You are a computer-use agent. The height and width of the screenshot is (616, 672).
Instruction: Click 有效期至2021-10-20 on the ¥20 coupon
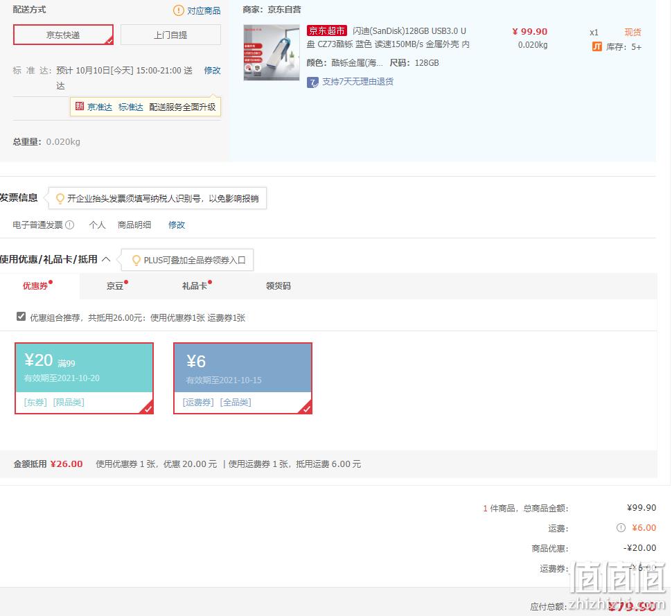point(62,378)
